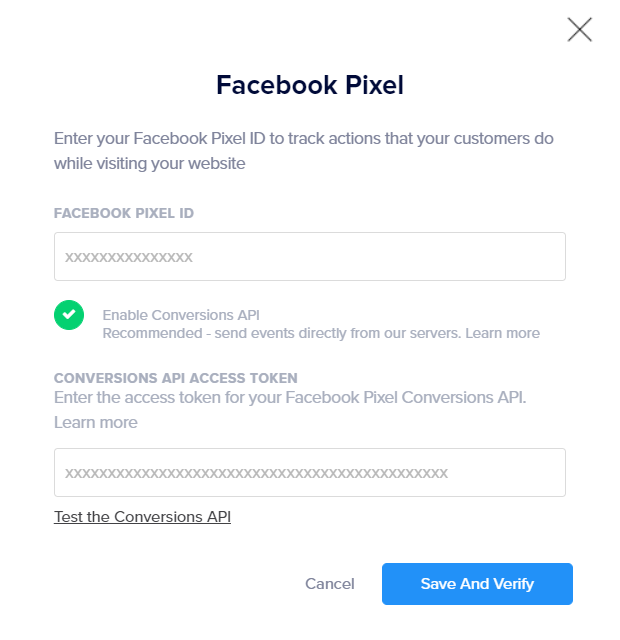Click 'while visiting your website' text line
The width and height of the screenshot is (620, 640).
click(149, 163)
